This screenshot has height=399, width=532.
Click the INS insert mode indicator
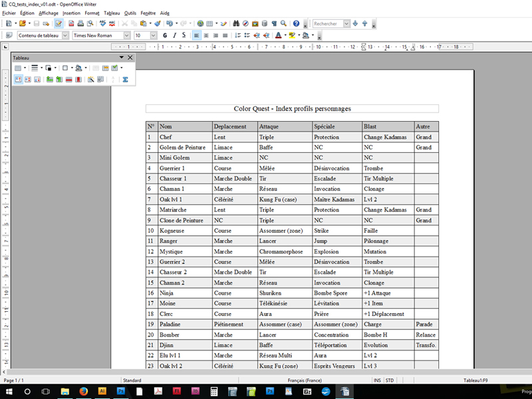[x=377, y=380]
